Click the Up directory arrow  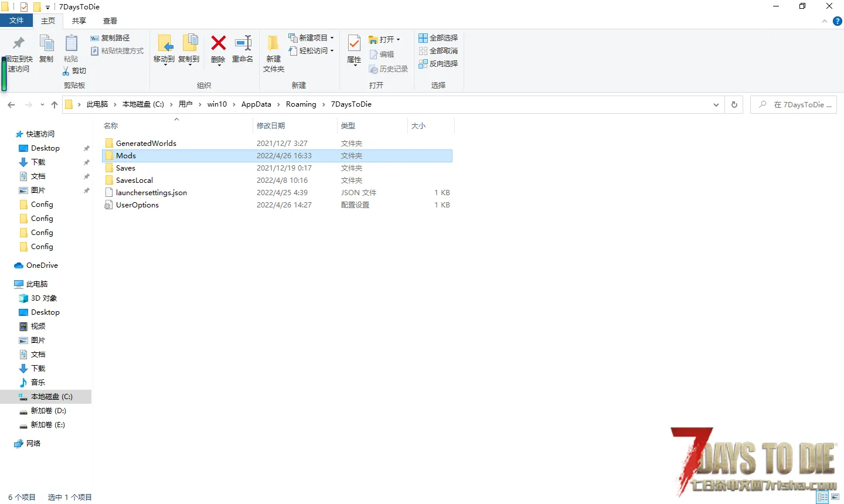[55, 105]
